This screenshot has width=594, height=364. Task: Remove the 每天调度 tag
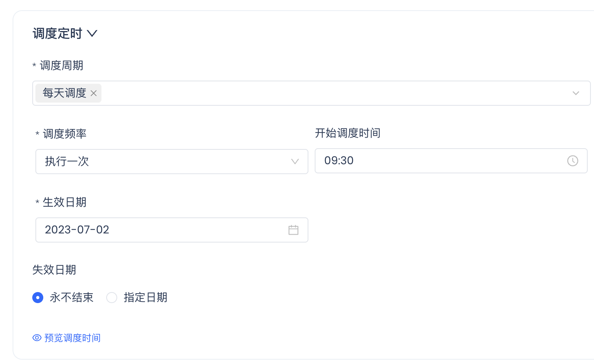[94, 93]
